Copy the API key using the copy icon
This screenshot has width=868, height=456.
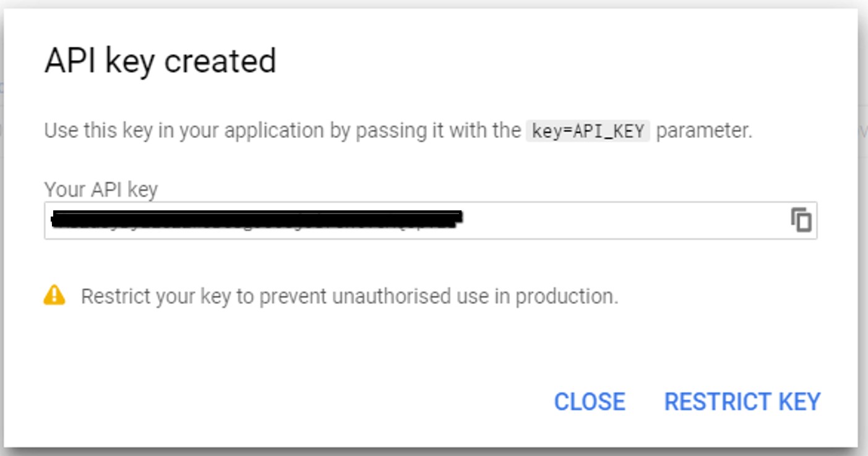coord(802,220)
